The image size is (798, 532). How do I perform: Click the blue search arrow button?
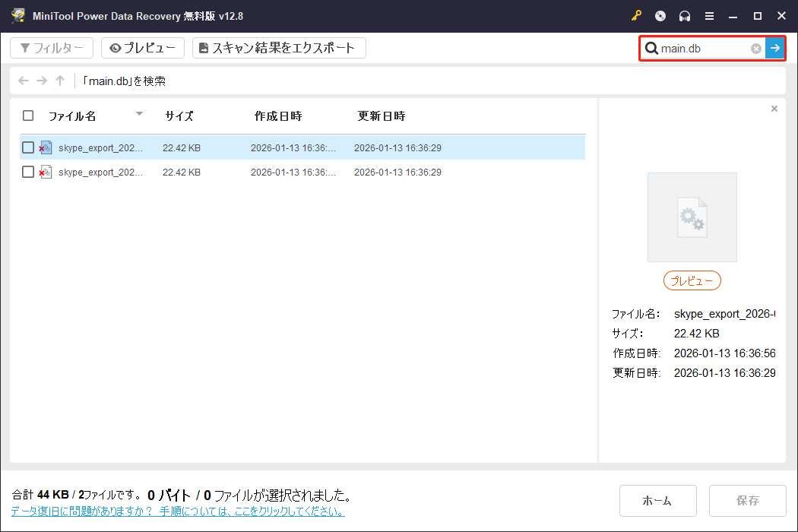point(774,48)
